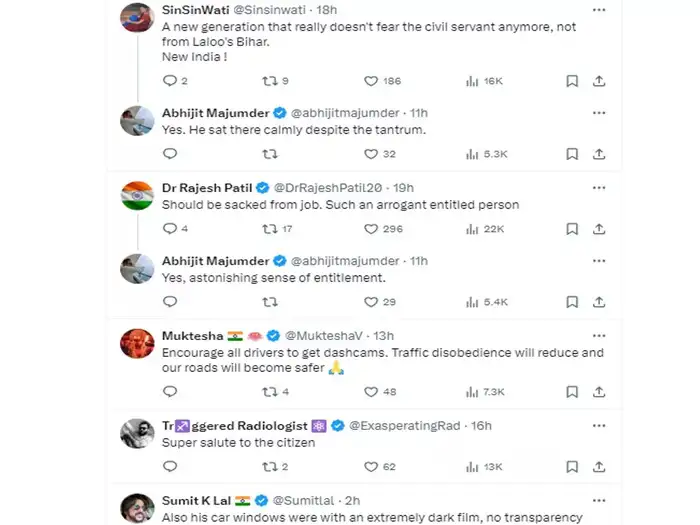
Task: Share Muktesha's tweet about dashcams
Action: tap(598, 392)
